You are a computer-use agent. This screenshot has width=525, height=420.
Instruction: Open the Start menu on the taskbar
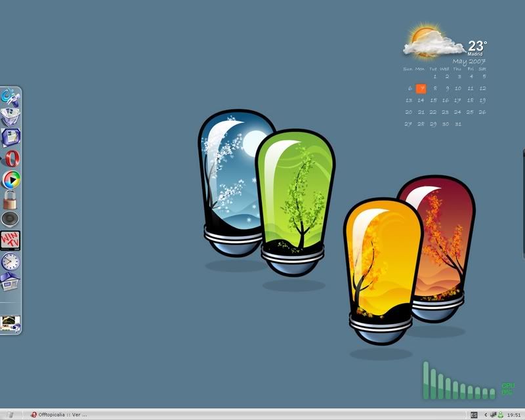(11, 415)
